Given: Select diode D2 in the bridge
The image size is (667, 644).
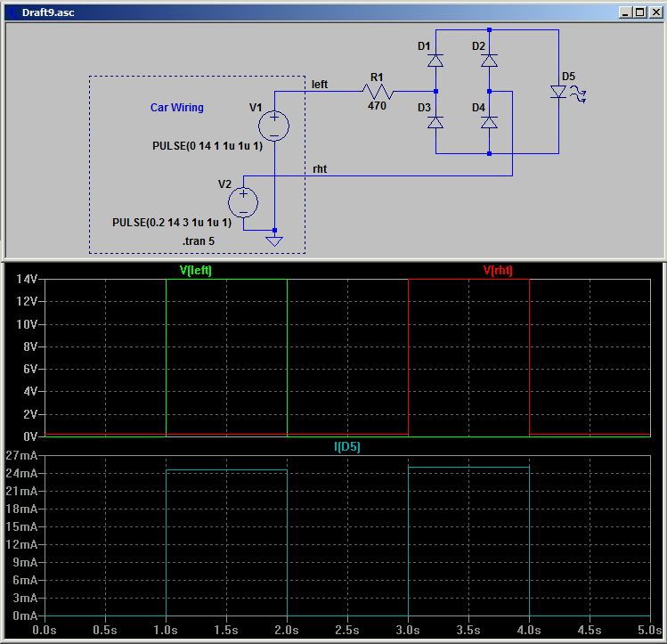Looking at the screenshot, I should [x=489, y=61].
